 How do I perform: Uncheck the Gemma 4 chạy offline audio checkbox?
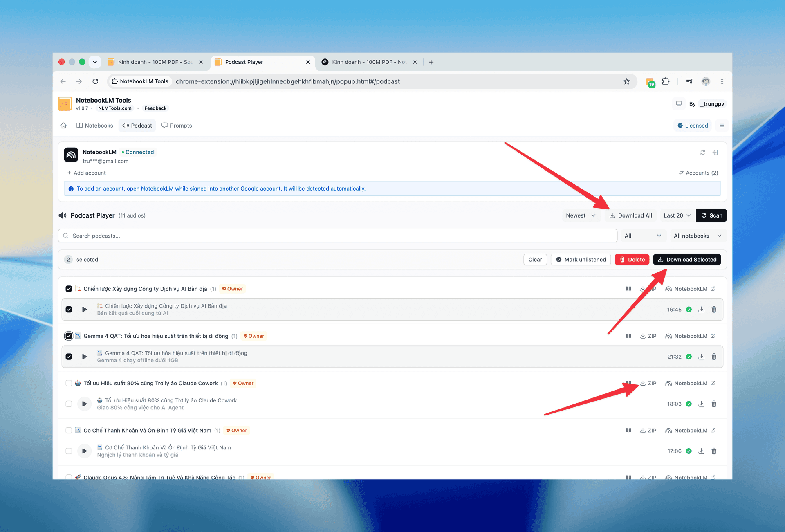point(69,357)
